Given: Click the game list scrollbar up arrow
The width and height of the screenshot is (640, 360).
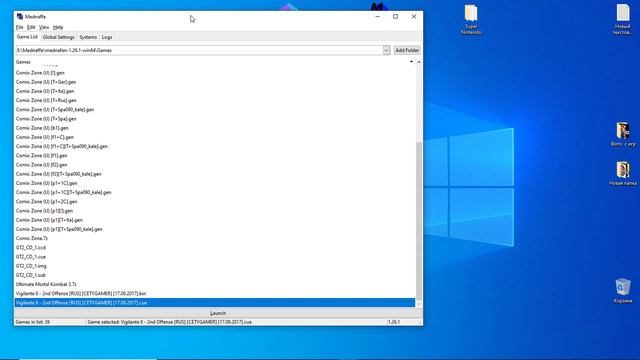Looking at the screenshot, I should [x=419, y=62].
